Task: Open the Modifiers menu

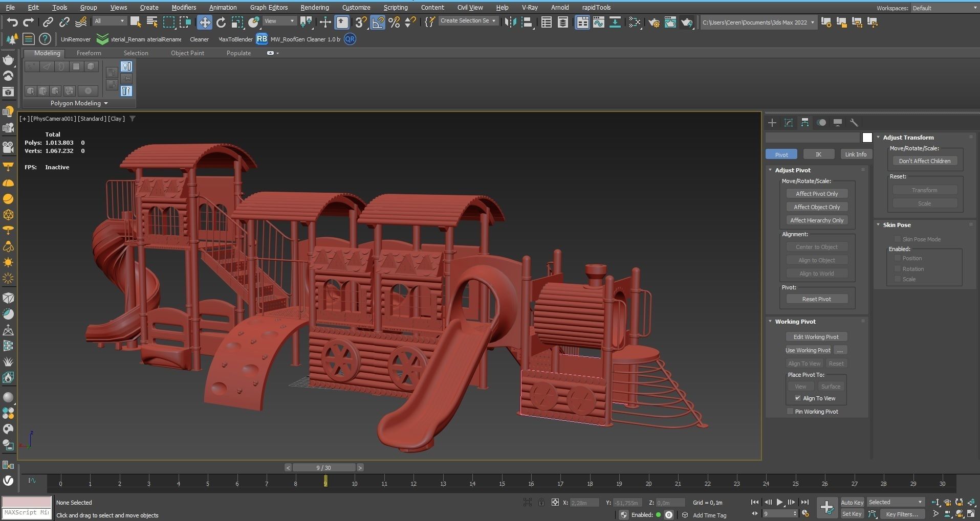Action: pos(184,8)
